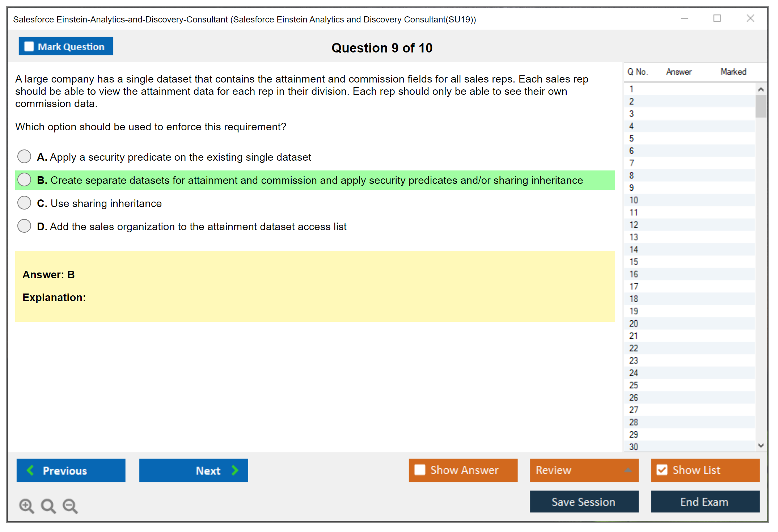Image resolution: width=778 pixels, height=532 pixels.
Task: Close the exam window
Action: click(750, 18)
